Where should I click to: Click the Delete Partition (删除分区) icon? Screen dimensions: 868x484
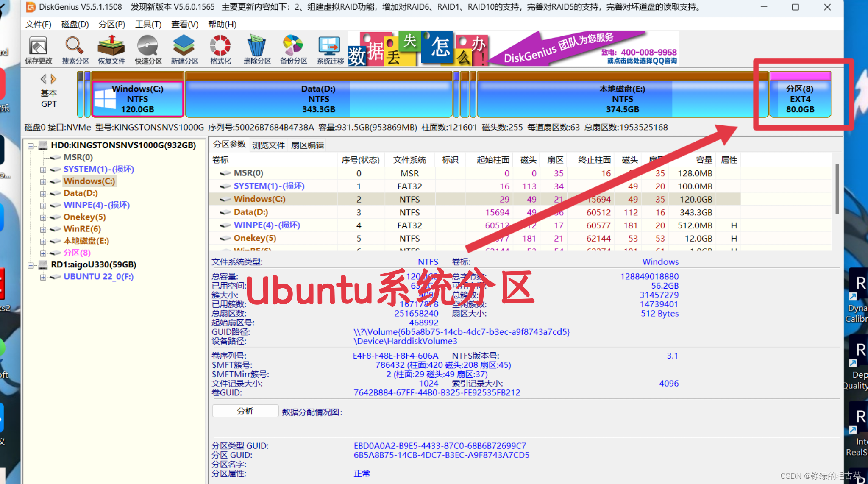point(257,49)
